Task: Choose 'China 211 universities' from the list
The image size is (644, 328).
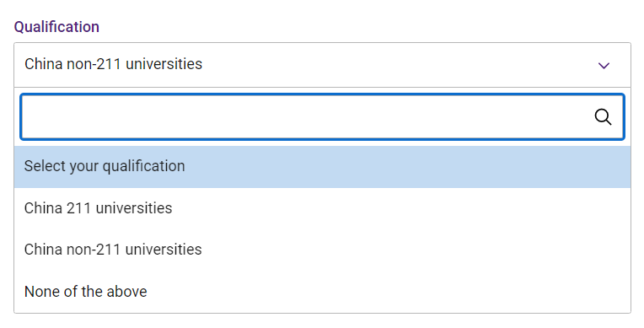Action: tap(322, 208)
